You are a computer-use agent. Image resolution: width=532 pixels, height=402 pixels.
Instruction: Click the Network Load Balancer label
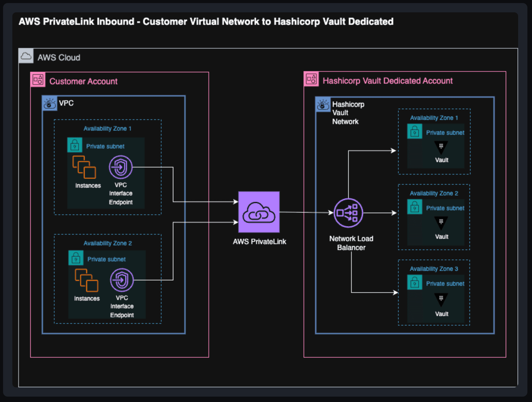pos(351,243)
